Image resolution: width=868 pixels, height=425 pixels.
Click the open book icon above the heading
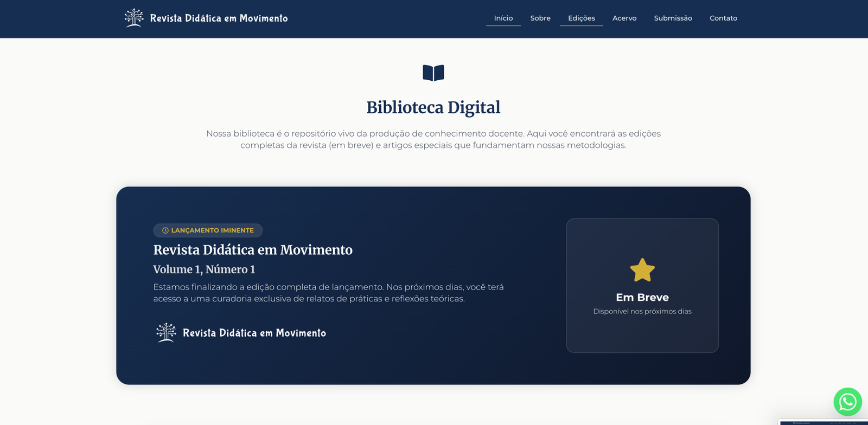[433, 73]
